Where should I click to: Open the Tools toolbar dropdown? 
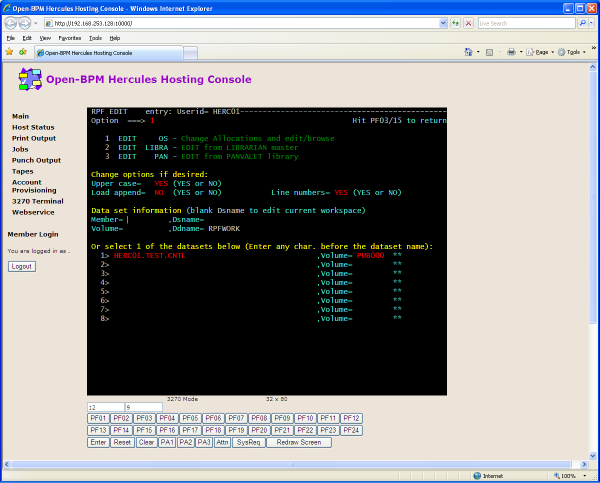pos(572,52)
